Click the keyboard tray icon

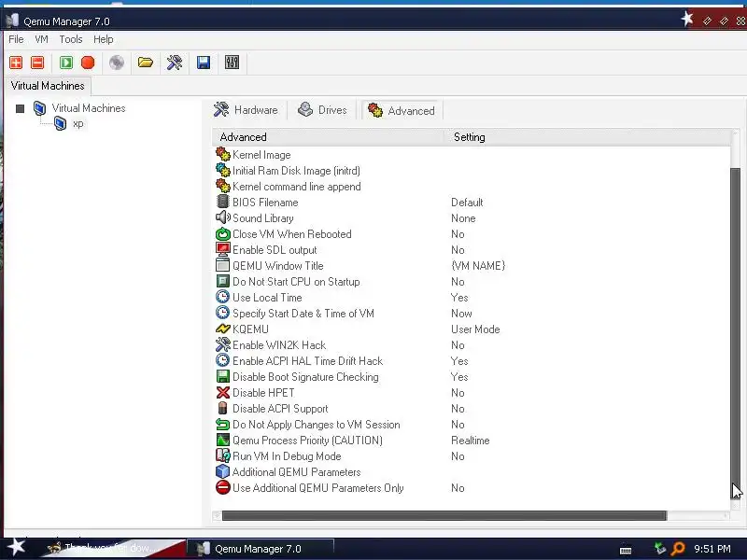pos(626,550)
